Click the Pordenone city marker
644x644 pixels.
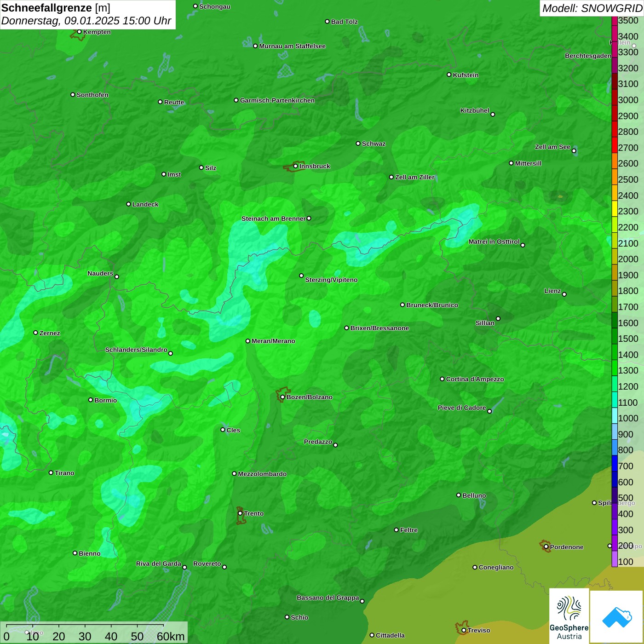[546, 547]
